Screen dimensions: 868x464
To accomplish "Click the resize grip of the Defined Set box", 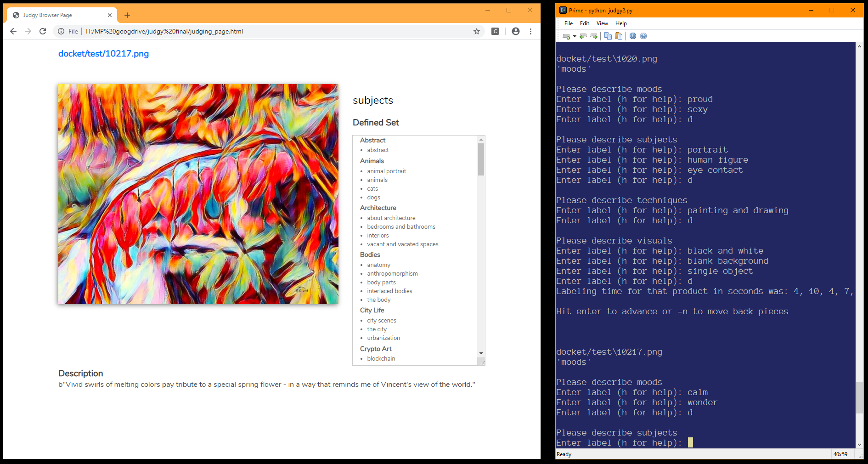I will 482,362.
